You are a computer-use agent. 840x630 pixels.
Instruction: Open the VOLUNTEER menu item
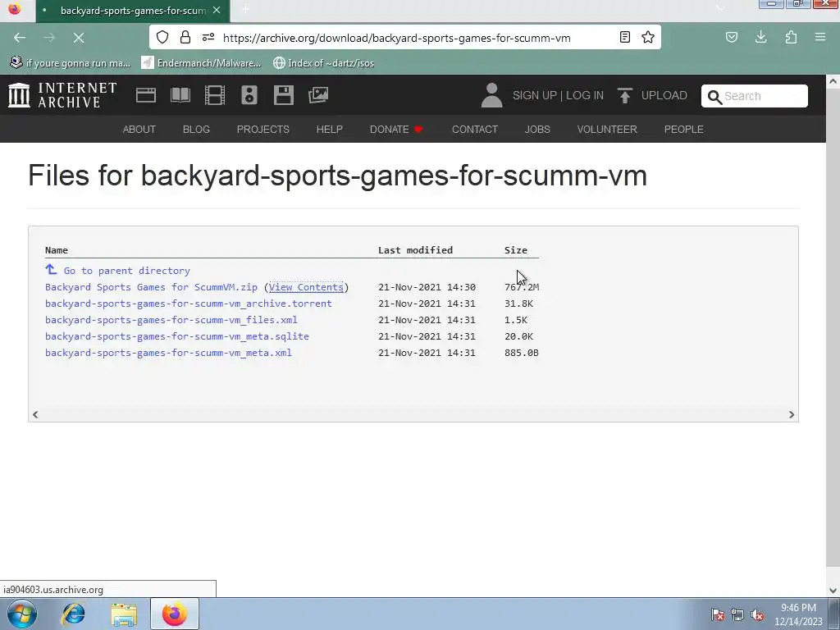pyautogui.click(x=607, y=129)
